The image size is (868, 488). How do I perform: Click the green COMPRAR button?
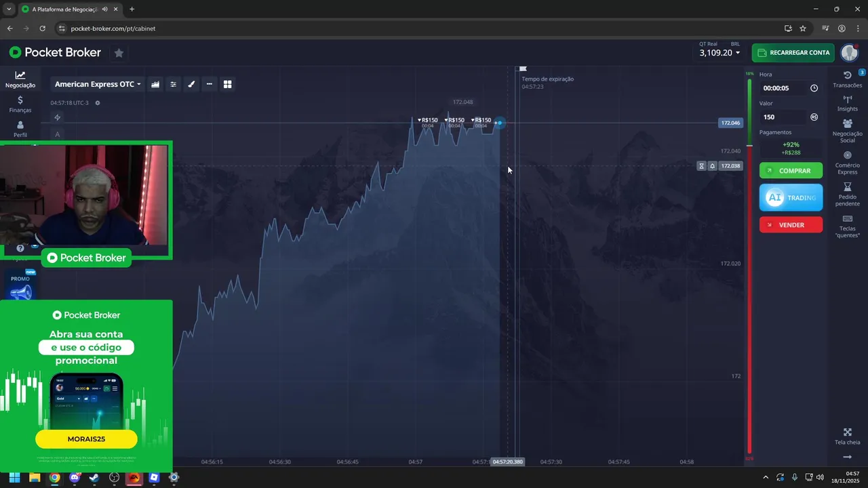(791, 171)
